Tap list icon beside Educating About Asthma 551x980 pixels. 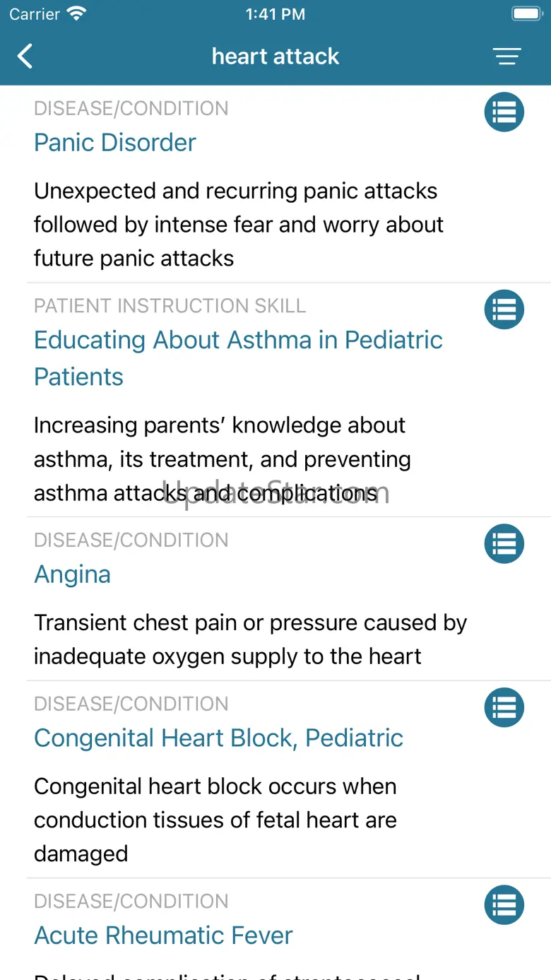click(504, 309)
